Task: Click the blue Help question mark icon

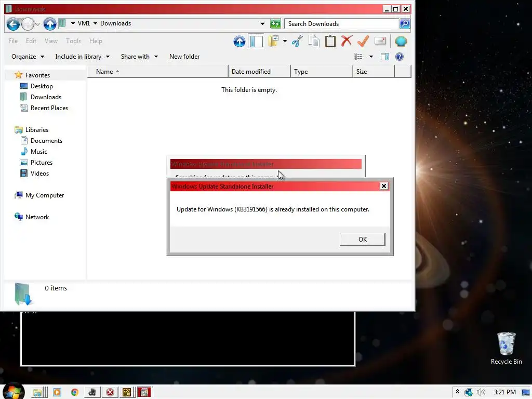Action: point(400,57)
